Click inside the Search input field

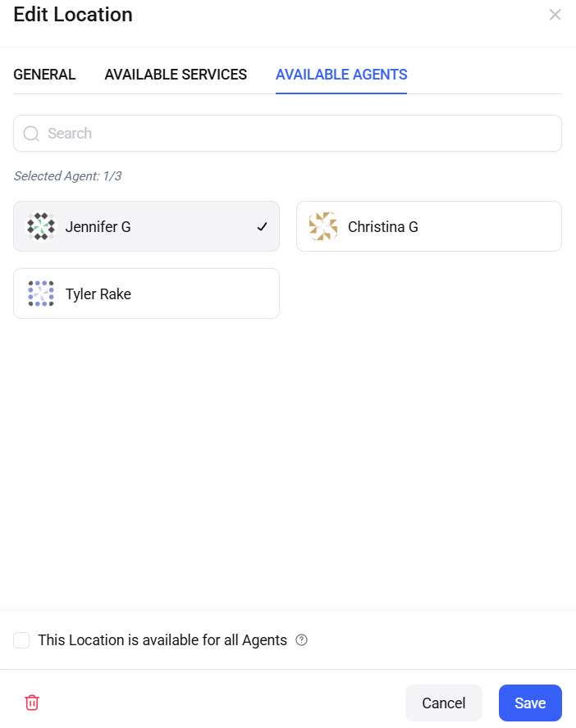287,133
